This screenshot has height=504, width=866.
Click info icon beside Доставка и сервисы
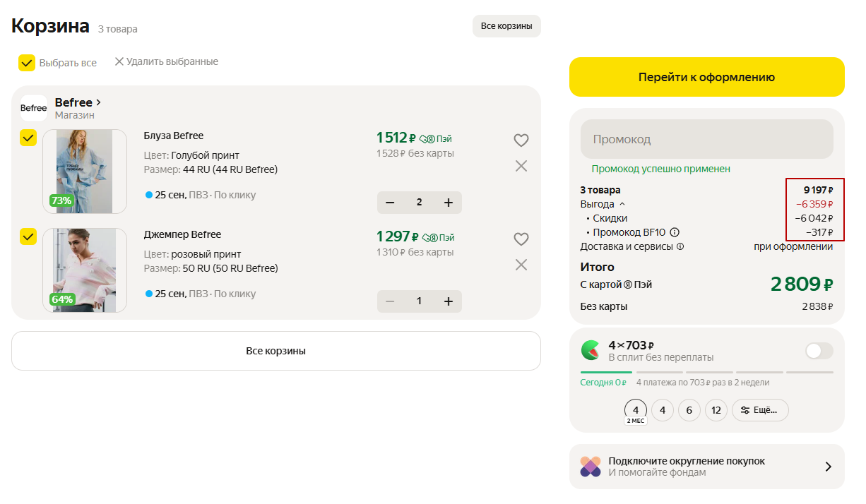click(680, 247)
